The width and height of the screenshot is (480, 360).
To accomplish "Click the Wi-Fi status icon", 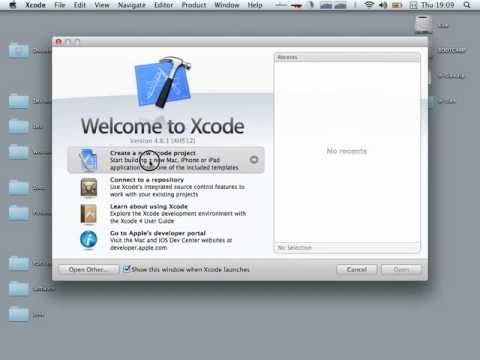I will (x=369, y=5).
